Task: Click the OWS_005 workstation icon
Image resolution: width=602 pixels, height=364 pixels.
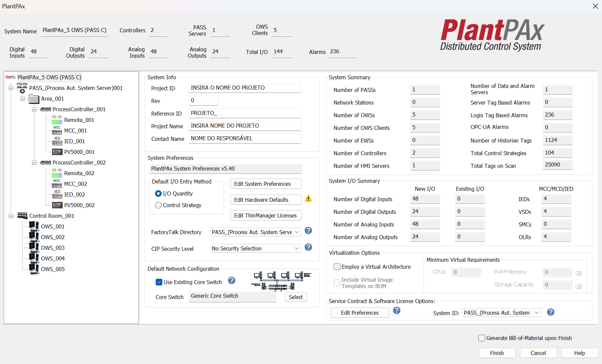Action: [x=34, y=269]
